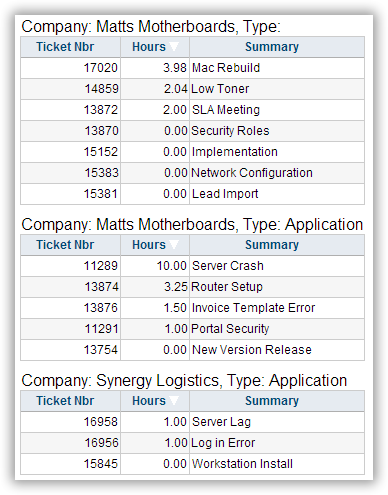Image resolution: width=388 pixels, height=495 pixels.
Task: Select ticket number 13876
Action: tap(101, 308)
